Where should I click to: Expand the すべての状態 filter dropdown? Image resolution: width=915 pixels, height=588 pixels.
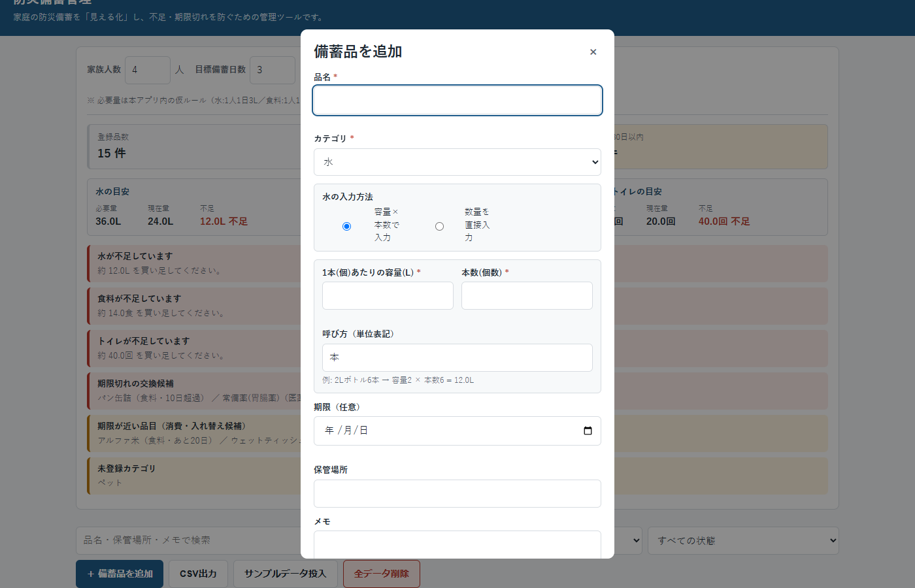click(743, 540)
